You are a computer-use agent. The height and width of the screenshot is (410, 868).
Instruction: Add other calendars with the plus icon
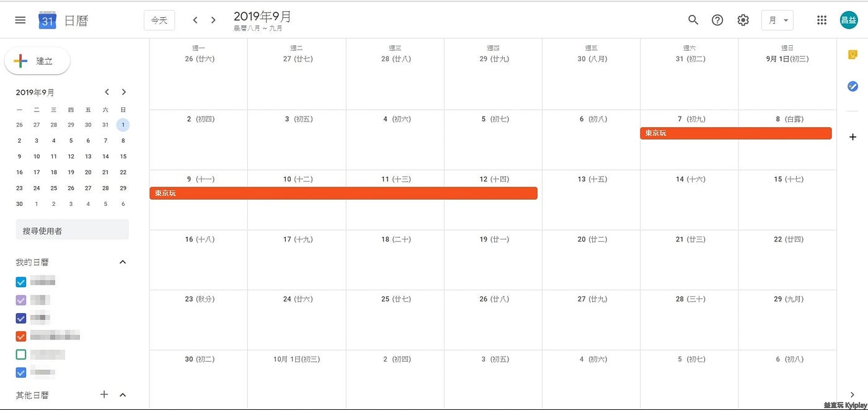104,394
